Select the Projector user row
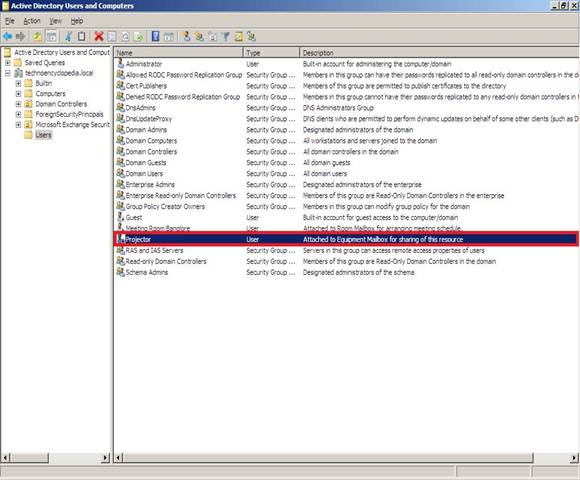This screenshot has width=580, height=480. [346, 239]
